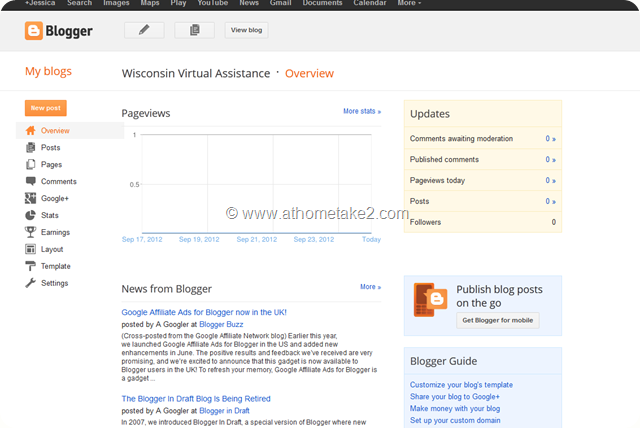Click the Sep 17, 2012 chart label
Viewport: 640px width, 428px height.
pos(142,240)
